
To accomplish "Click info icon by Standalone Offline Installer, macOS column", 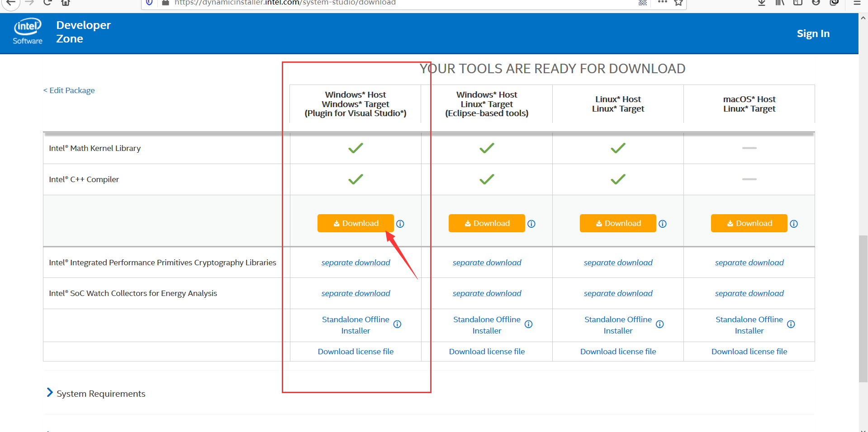I will pyautogui.click(x=791, y=324).
